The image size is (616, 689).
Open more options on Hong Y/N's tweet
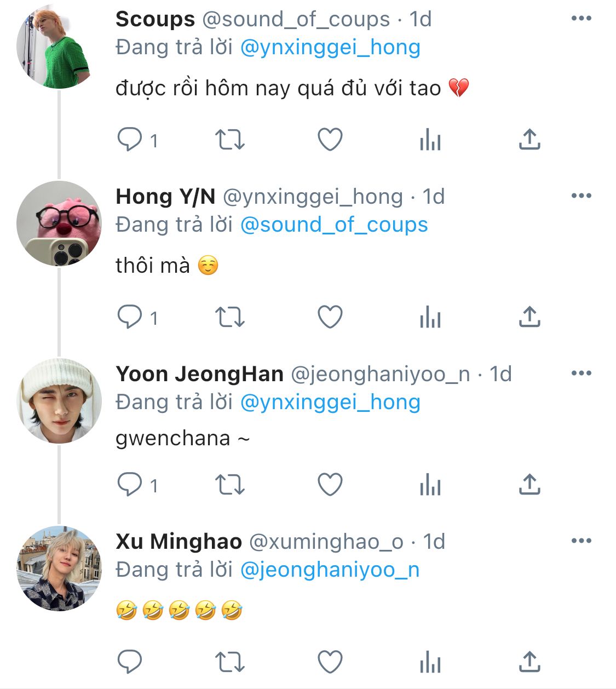(581, 196)
